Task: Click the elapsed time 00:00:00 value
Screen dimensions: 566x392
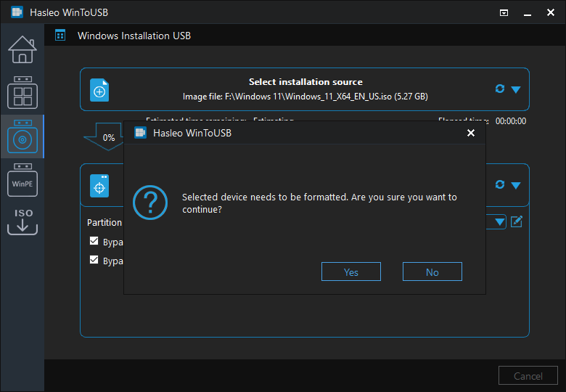Action: 510,121
